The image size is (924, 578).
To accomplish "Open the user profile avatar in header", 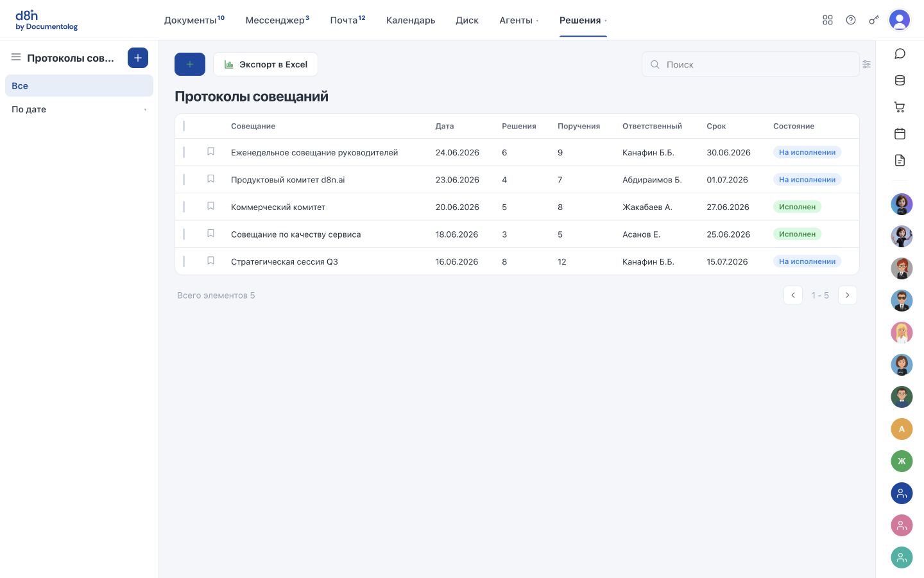I will pos(900,20).
